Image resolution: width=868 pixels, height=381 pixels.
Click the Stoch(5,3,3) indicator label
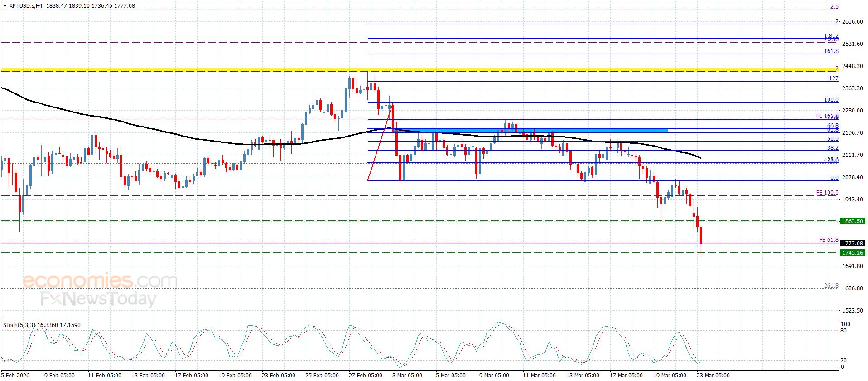click(21, 325)
